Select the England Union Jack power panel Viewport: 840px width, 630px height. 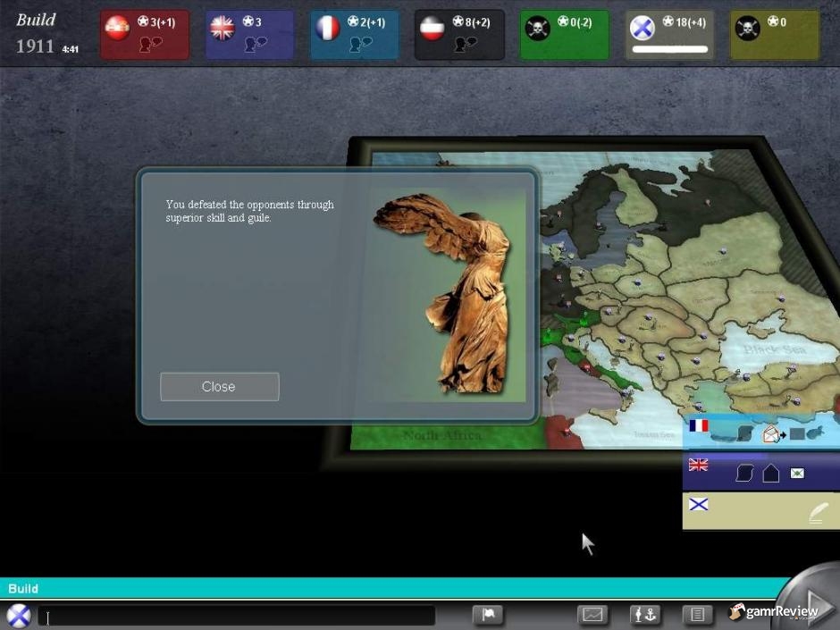pos(249,34)
